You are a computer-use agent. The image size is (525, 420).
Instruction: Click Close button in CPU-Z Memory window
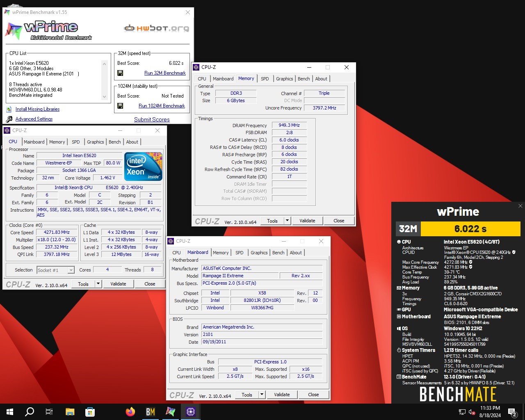coord(339,221)
